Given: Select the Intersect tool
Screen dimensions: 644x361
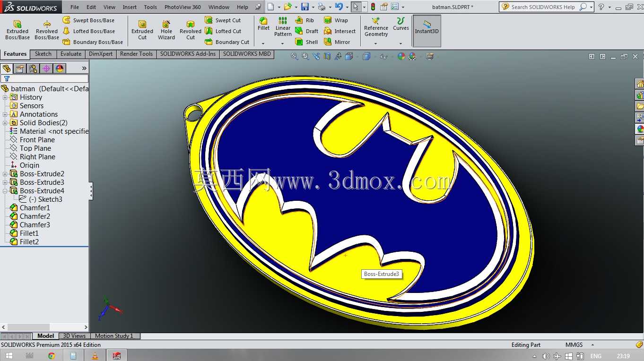Looking at the screenshot, I should click(x=339, y=31).
